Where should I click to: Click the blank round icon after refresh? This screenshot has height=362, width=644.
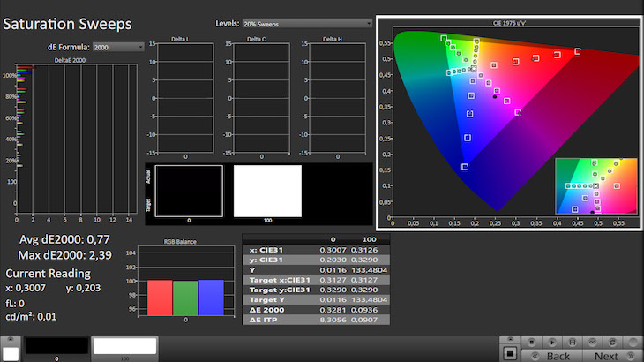point(633,342)
